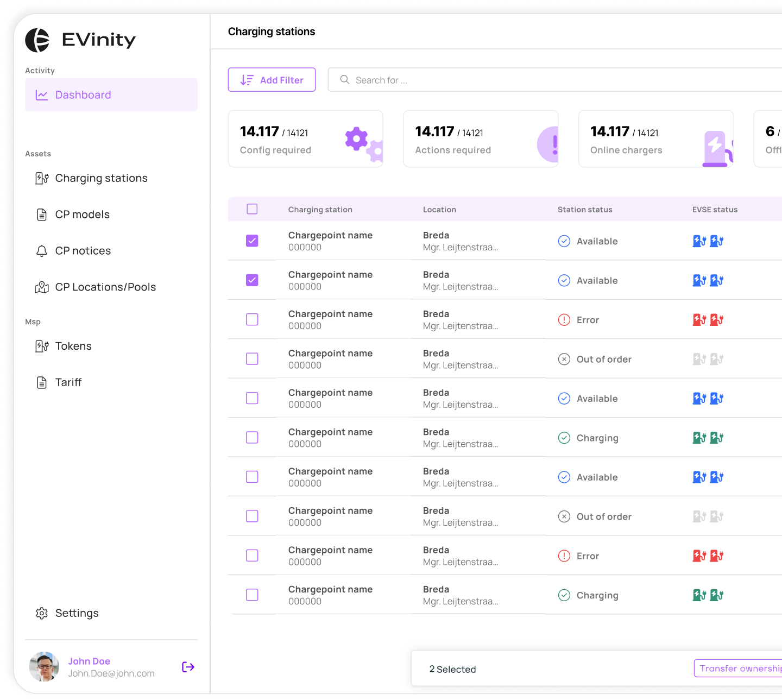Click the Transfer ownership button
Screen dimensions: 782x700
click(x=741, y=668)
